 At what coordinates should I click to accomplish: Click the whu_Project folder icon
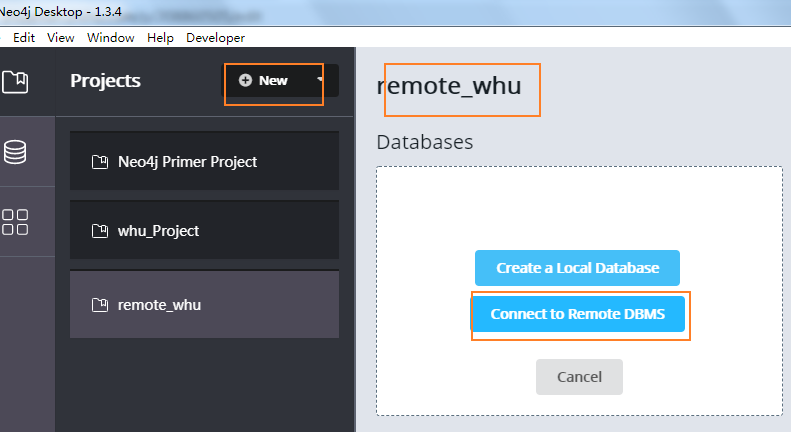(99, 231)
